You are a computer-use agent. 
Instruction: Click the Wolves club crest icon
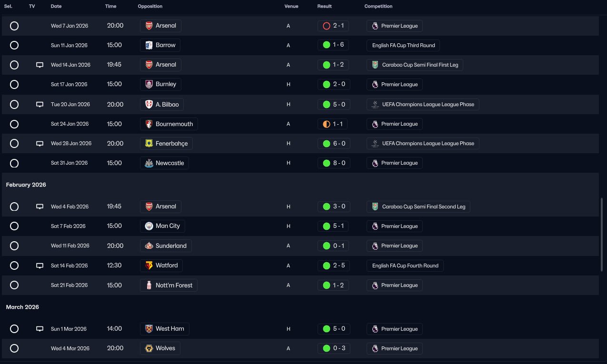click(x=149, y=348)
